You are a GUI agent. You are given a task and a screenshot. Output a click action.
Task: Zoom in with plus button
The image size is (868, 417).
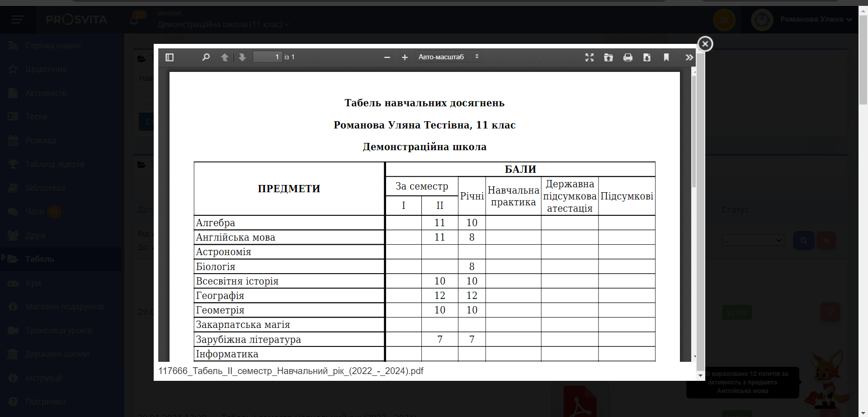[405, 57]
